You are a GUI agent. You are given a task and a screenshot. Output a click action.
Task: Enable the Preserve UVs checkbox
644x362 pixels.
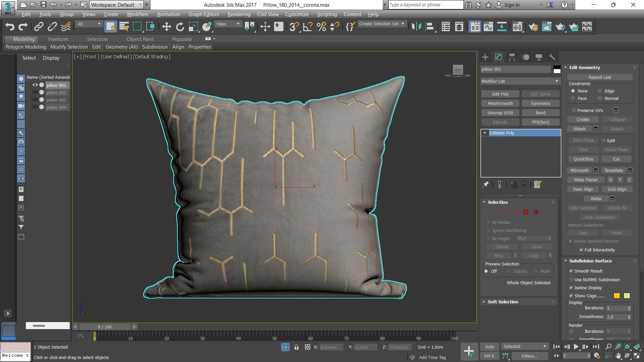tap(574, 110)
